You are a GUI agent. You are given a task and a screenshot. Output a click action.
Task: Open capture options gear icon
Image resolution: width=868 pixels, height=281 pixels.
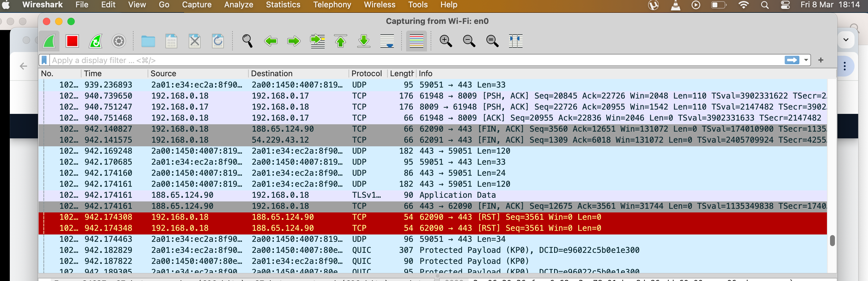(119, 41)
